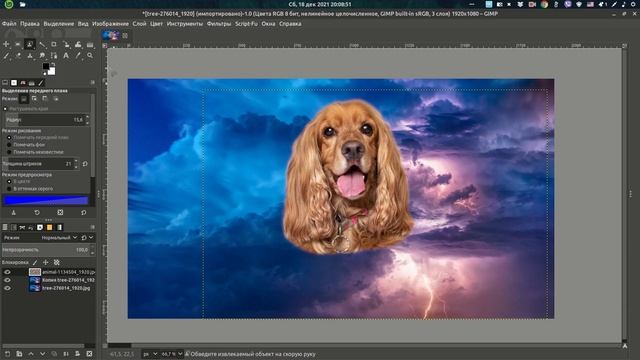Hide the 'Копия tree-276014' layer eye
The height and width of the screenshot is (360, 640).
[7, 280]
